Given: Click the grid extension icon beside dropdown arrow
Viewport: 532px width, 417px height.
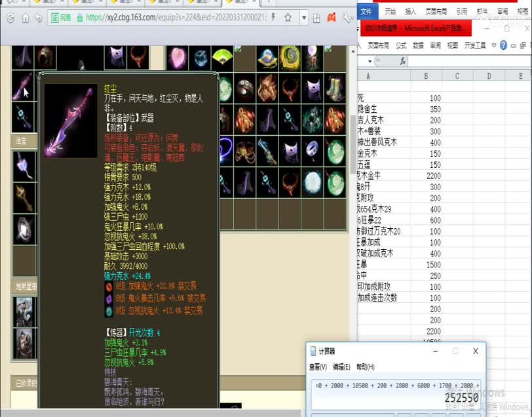Looking at the screenshot, I should coord(316,18).
